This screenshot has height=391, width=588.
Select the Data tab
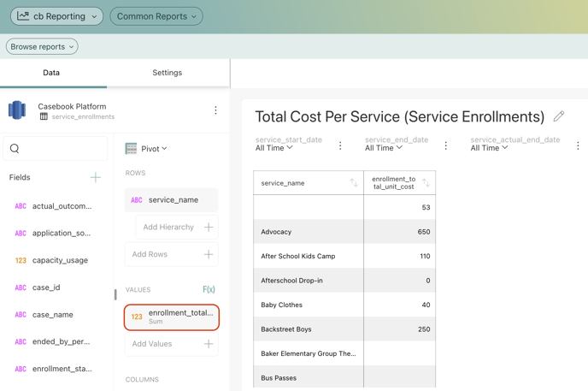click(51, 73)
